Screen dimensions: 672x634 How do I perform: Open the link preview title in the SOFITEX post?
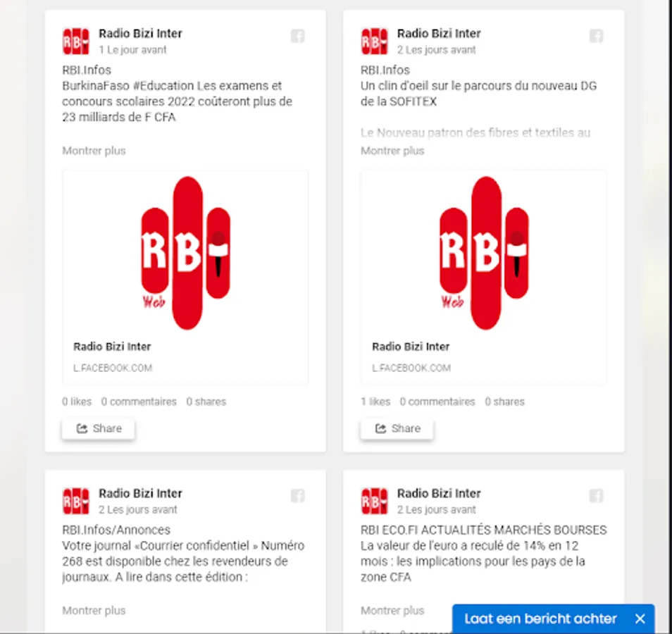(x=411, y=347)
